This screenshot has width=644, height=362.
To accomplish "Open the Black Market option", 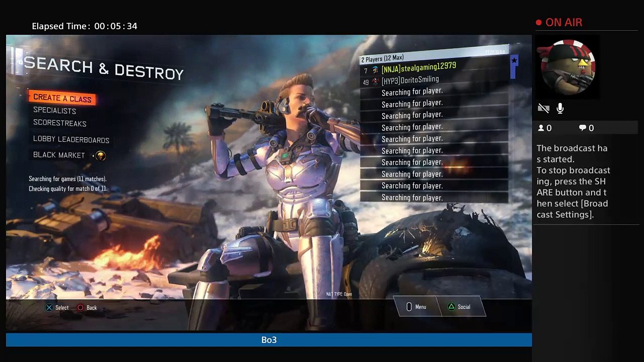I will 59,155.
